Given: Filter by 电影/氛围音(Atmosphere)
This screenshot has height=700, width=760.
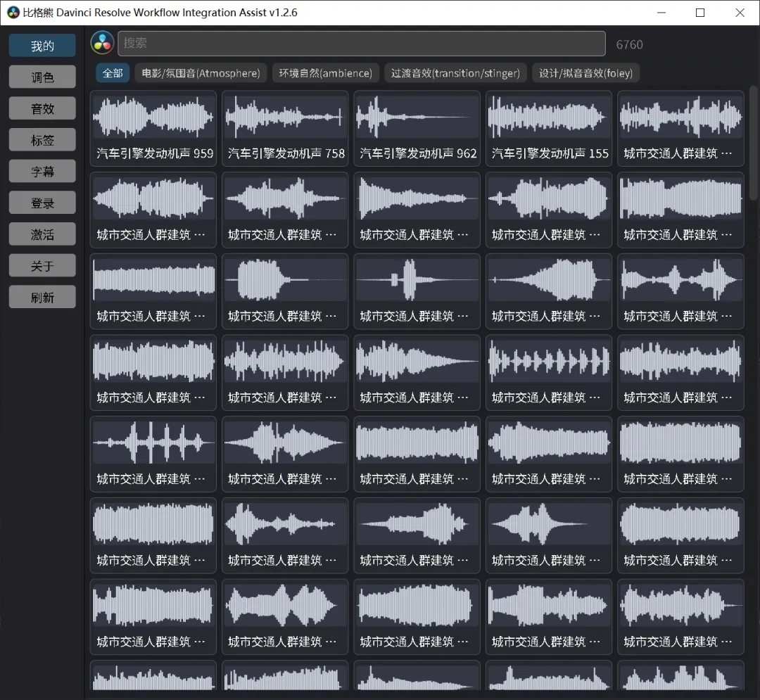Looking at the screenshot, I should pos(201,73).
